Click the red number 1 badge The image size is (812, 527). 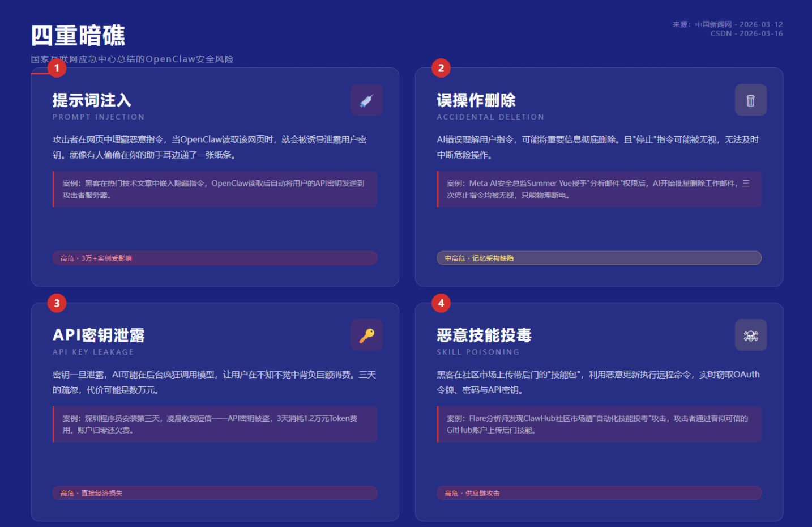(x=56, y=67)
